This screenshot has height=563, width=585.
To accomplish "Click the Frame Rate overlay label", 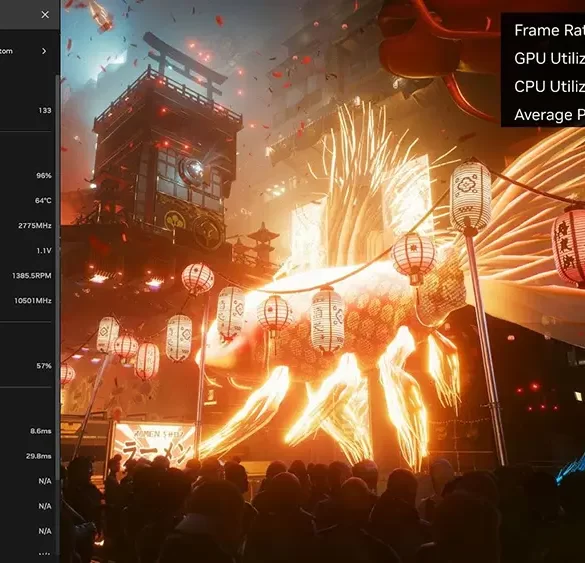I will (x=549, y=30).
